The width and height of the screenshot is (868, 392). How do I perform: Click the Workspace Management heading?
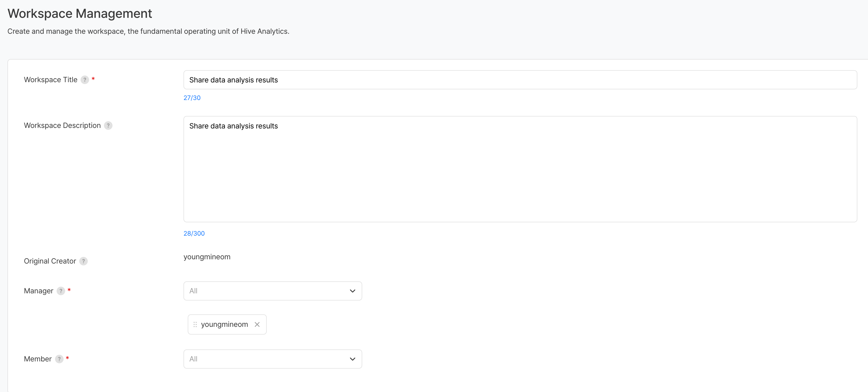click(80, 14)
